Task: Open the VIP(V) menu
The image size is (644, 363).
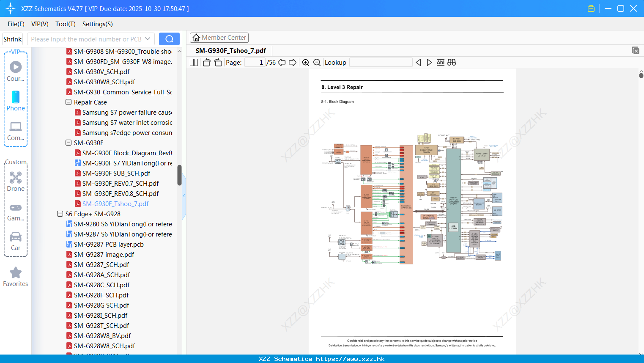Action: [40, 24]
